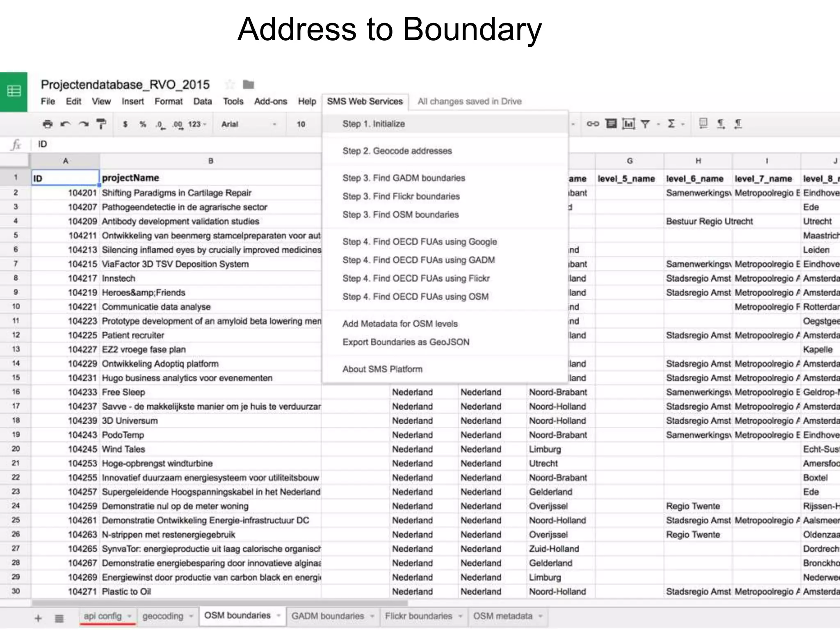Choose Step 3. Find GADM boundaries

(445, 178)
